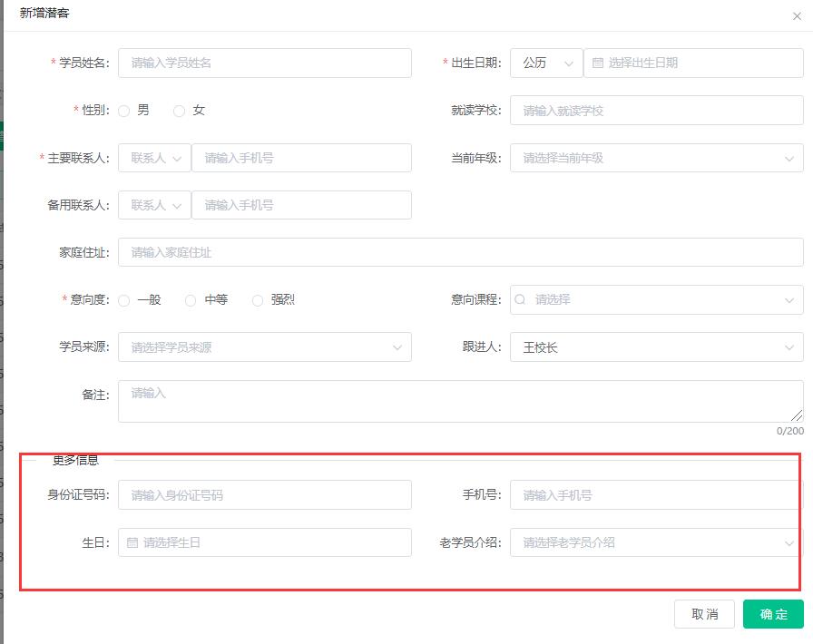
Task: Click the 0/200 character counter
Action: tap(790, 431)
